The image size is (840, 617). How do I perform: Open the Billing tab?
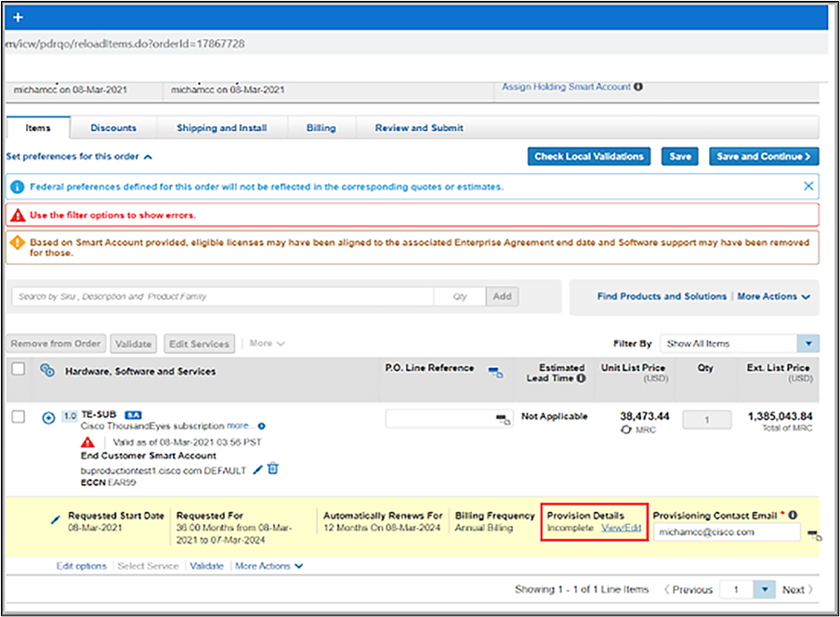tap(321, 128)
